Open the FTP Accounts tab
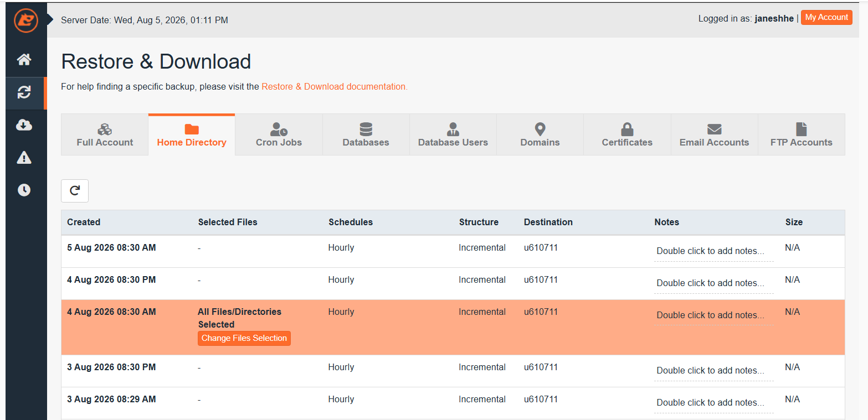 coord(802,134)
